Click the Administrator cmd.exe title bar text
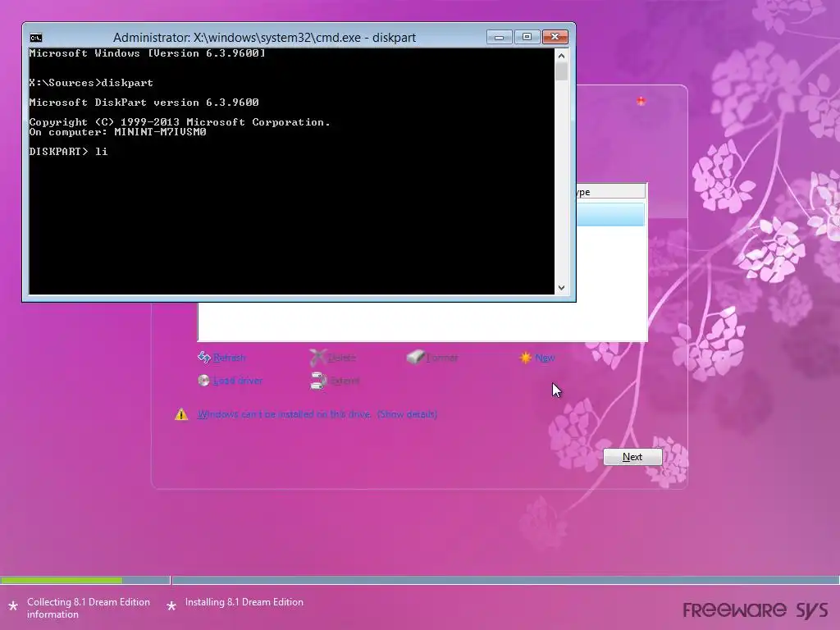The height and width of the screenshot is (630, 840). pyautogui.click(x=265, y=38)
